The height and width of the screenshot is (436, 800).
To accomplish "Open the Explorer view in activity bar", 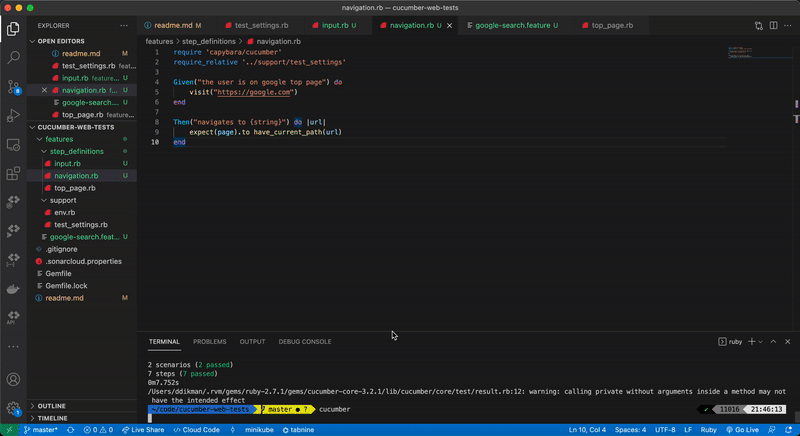I will (13, 29).
